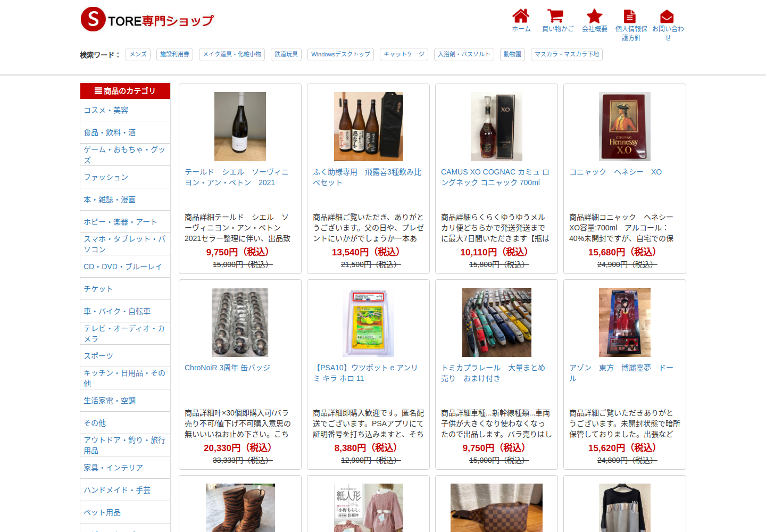Screen dimensions: 766x532
Task: Pick the 入浴剤・バスソルト keyword tag
Action: (x=464, y=54)
